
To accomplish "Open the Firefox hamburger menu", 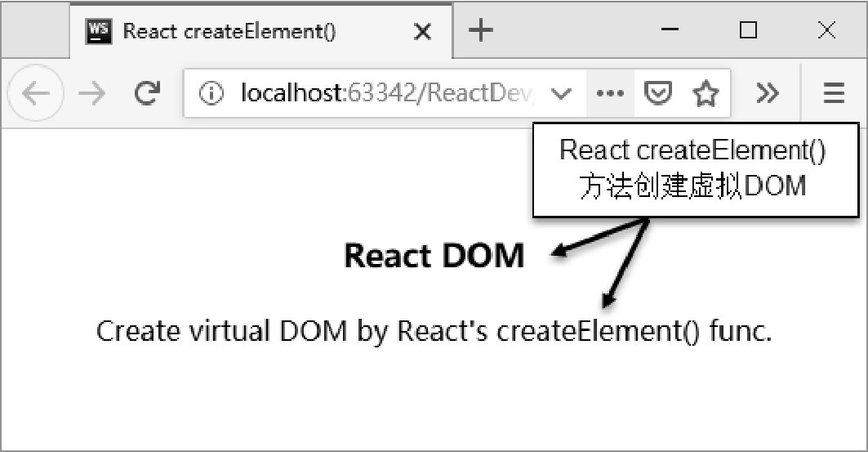I will coord(834,93).
